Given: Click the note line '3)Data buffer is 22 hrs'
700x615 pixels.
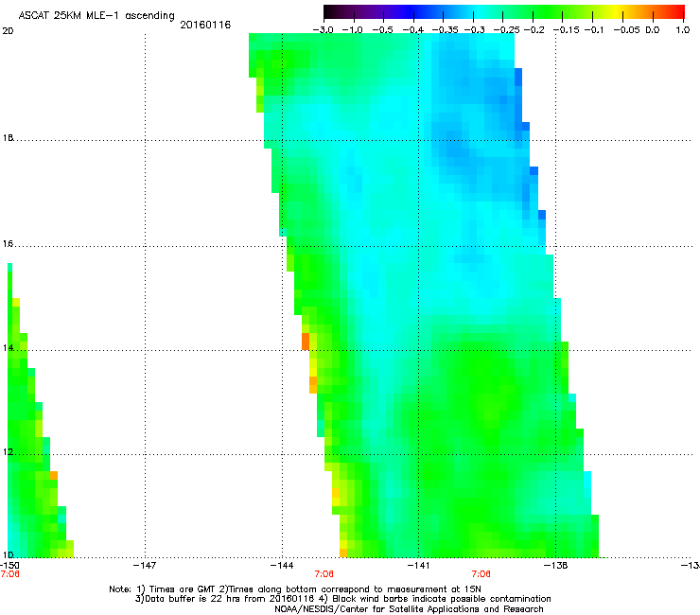Looking at the screenshot, I should [x=342, y=599].
